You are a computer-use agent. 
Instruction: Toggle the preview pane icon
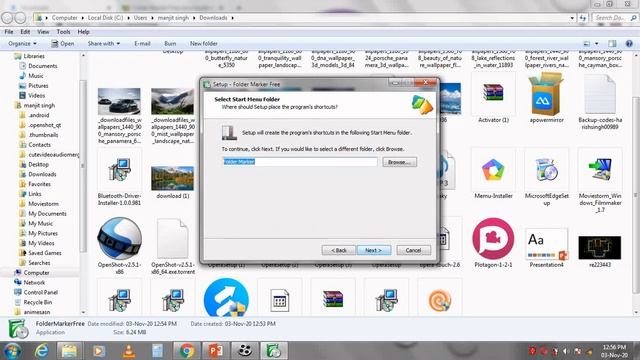(612, 43)
